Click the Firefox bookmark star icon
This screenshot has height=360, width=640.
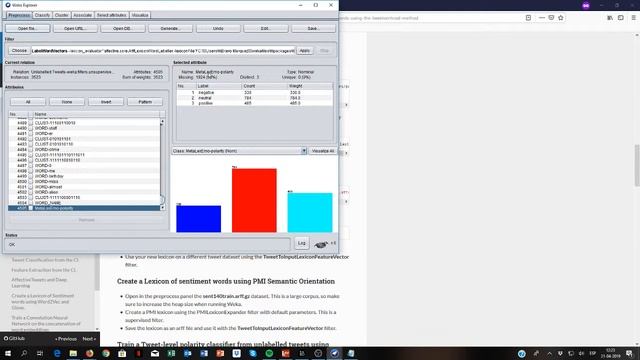point(561,18)
